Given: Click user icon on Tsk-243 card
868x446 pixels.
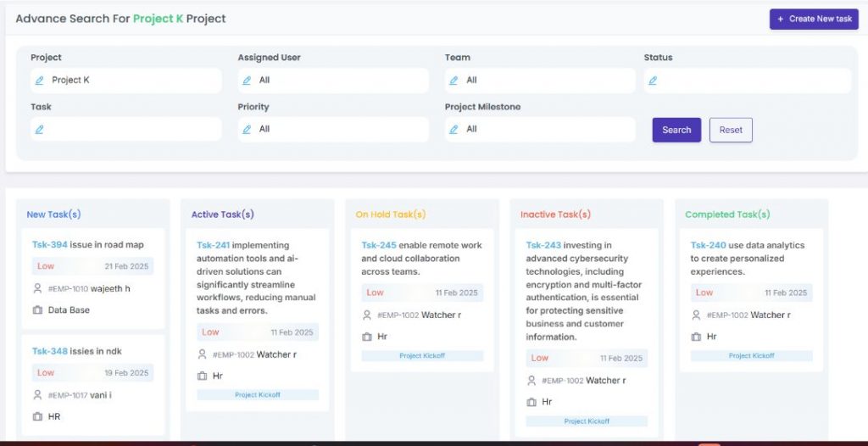Looking at the screenshot, I should [x=531, y=380].
